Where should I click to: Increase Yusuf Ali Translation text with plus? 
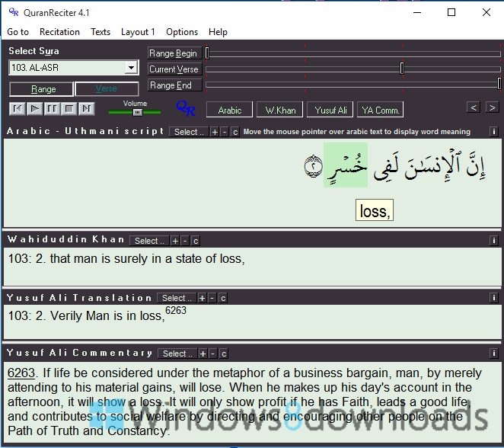click(202, 298)
